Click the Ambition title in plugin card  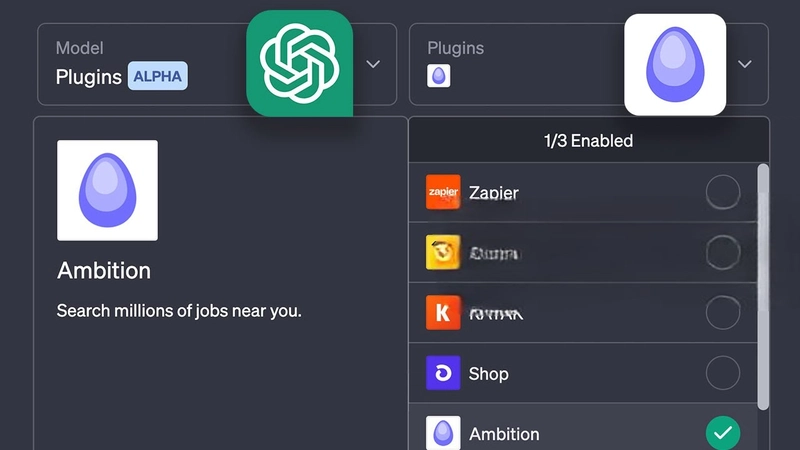pyautogui.click(x=104, y=271)
